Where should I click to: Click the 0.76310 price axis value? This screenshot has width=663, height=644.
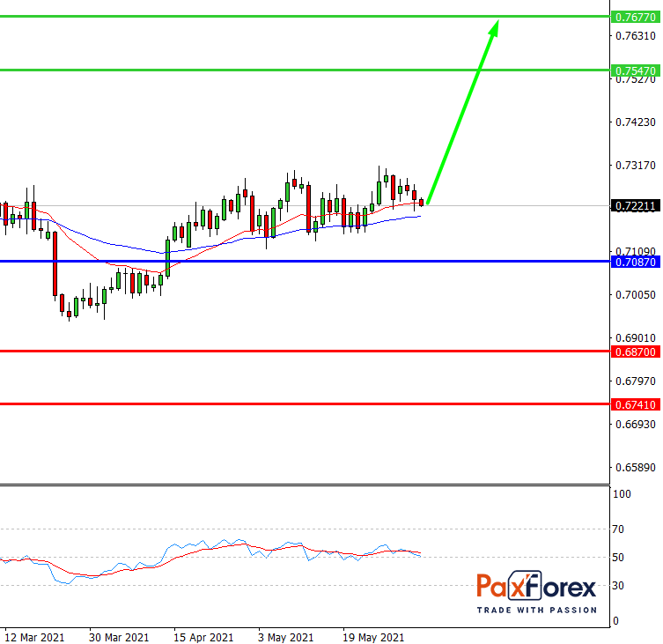click(636, 35)
